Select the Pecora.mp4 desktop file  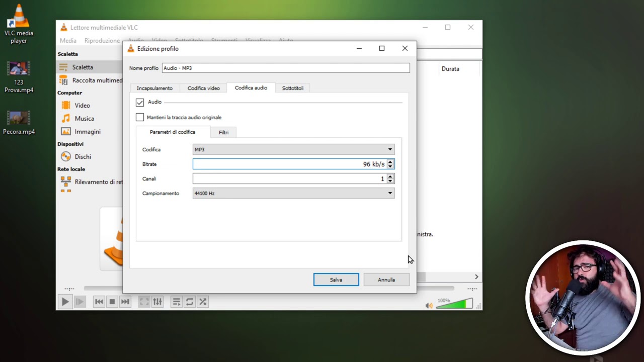pyautogui.click(x=19, y=123)
